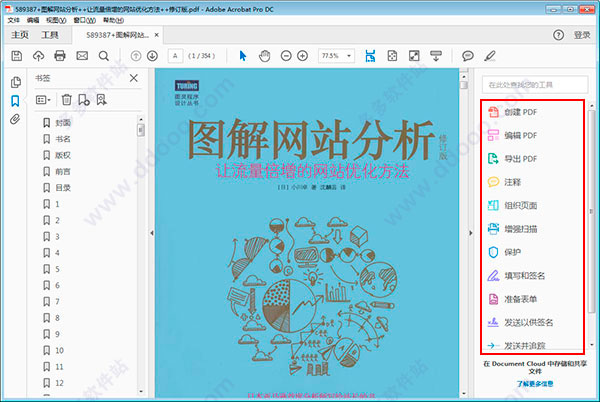
Task: Select the 前言 bookmark
Action: point(57,171)
